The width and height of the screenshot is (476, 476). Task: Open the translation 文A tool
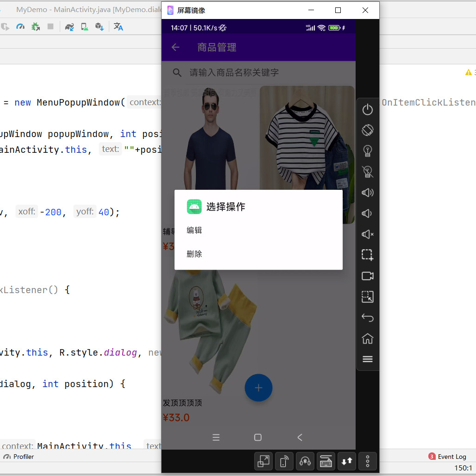[x=118, y=27]
